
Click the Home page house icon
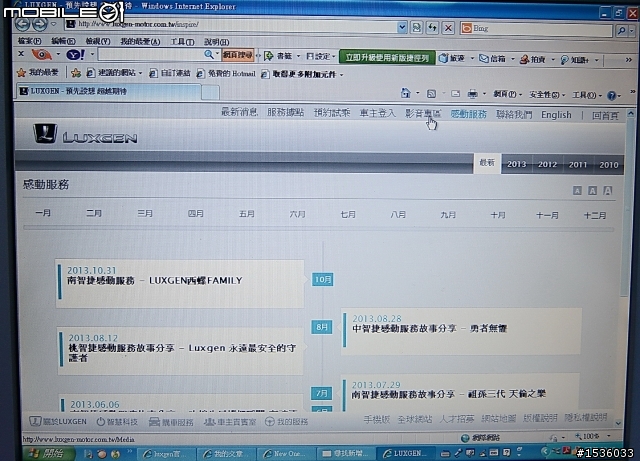click(x=405, y=94)
